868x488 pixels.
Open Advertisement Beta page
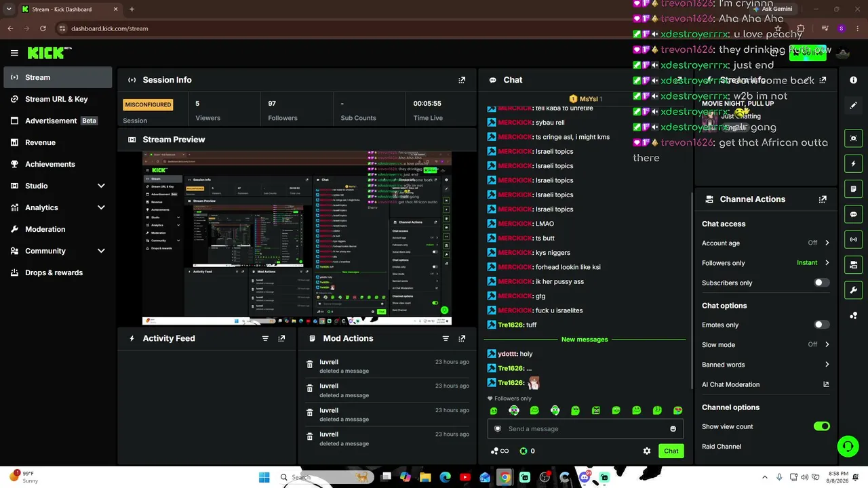(58, 121)
